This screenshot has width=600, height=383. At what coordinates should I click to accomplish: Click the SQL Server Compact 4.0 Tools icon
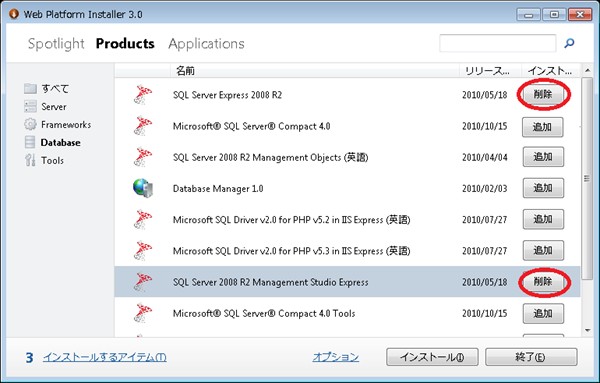pos(143,313)
